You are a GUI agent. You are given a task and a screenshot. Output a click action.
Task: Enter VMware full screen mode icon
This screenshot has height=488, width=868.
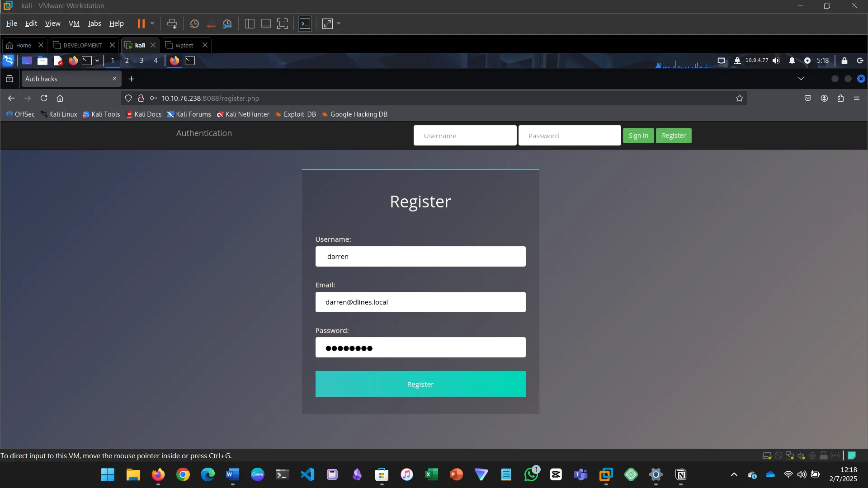point(282,24)
